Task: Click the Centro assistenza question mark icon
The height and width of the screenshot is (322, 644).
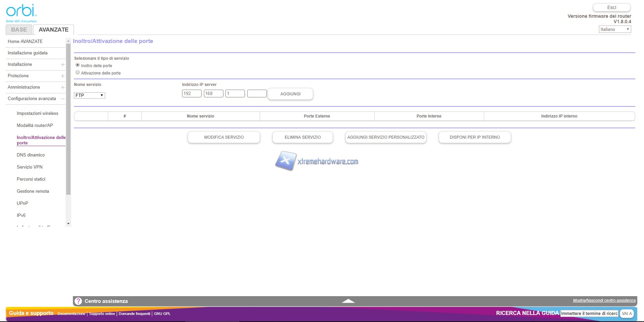Action: click(78, 301)
